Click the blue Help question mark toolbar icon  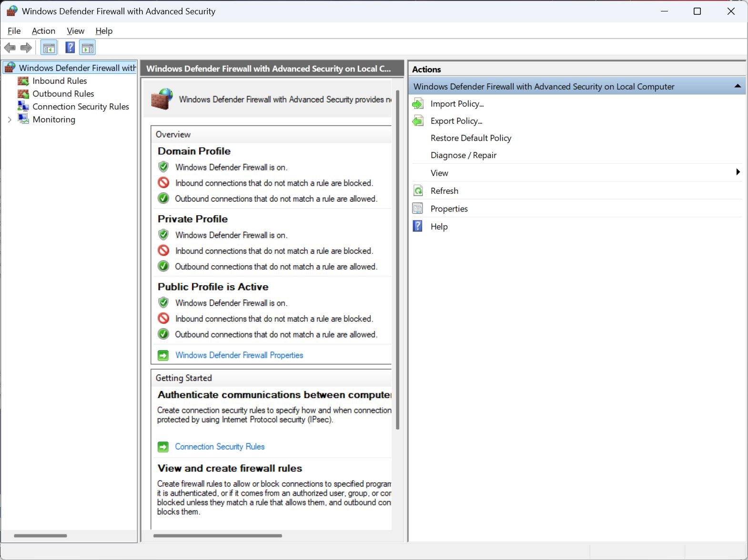70,48
